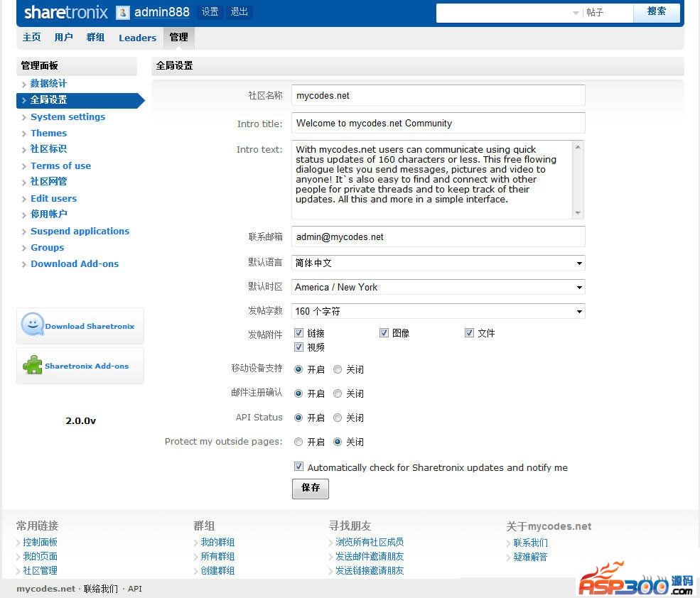This screenshot has height=598, width=700.
Task: Click the 退出 logout link
Action: pyautogui.click(x=239, y=11)
